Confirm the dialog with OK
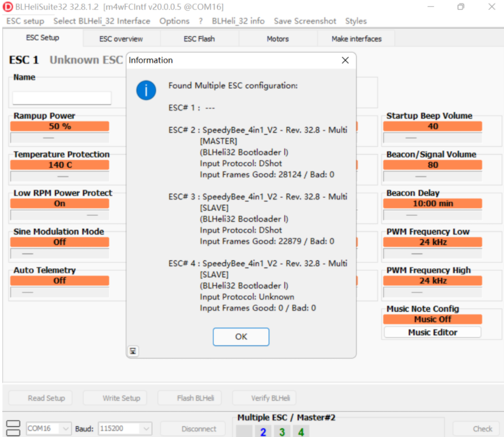 click(x=241, y=337)
